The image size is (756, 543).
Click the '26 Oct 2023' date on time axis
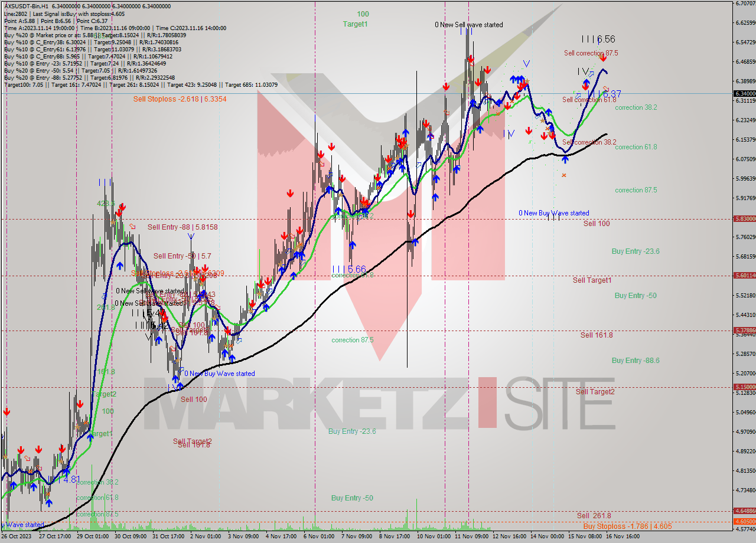(x=17, y=537)
